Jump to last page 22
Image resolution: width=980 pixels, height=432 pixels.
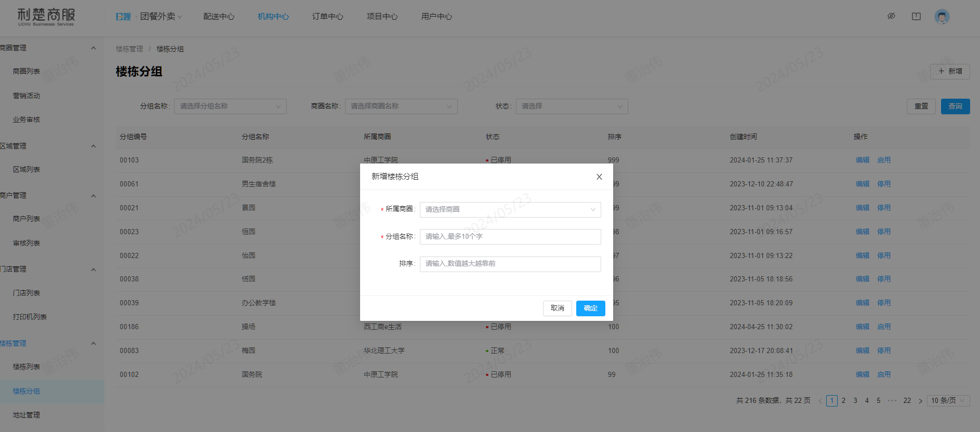click(907, 401)
